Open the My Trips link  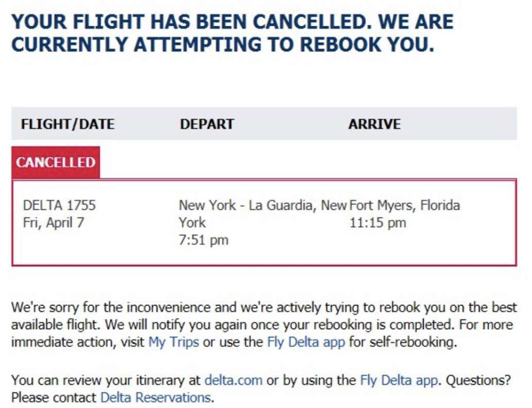(x=174, y=342)
